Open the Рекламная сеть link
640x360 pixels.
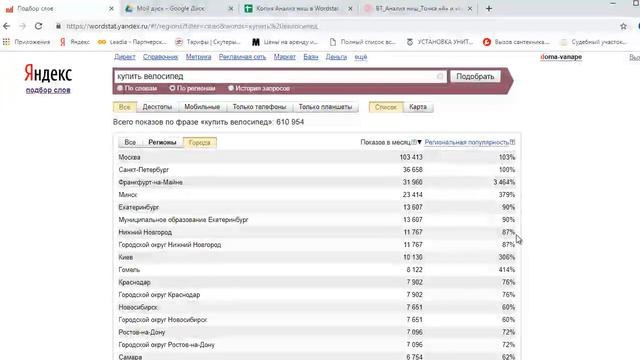click(x=242, y=57)
